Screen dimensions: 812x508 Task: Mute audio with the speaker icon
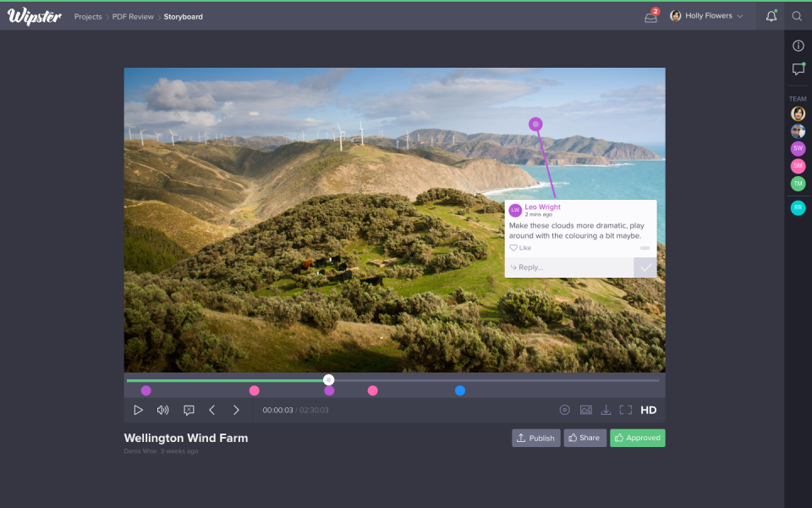click(162, 409)
